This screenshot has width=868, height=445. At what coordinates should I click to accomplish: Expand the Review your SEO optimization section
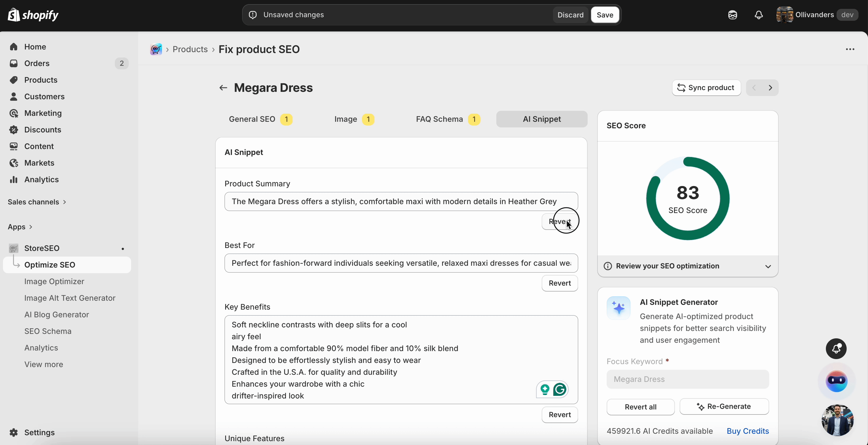pos(768,266)
